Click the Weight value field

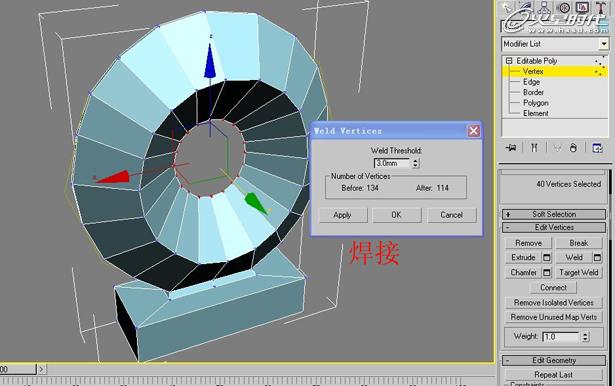[560, 337]
